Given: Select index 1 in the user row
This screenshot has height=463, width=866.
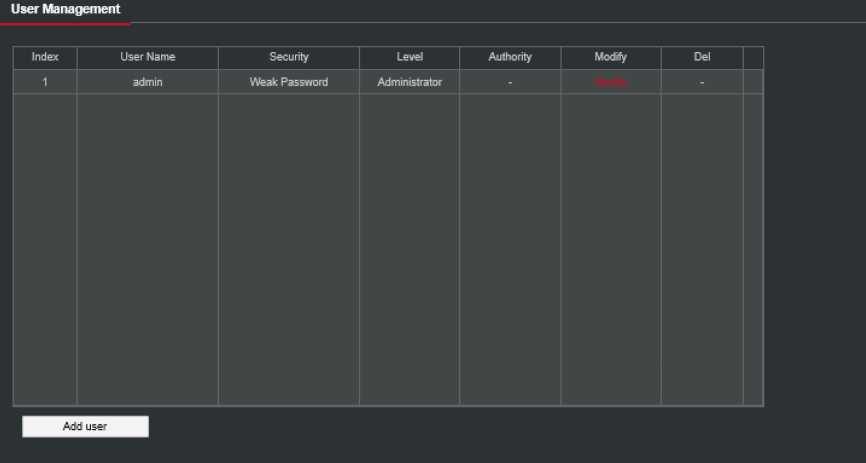Looking at the screenshot, I should coord(45,82).
